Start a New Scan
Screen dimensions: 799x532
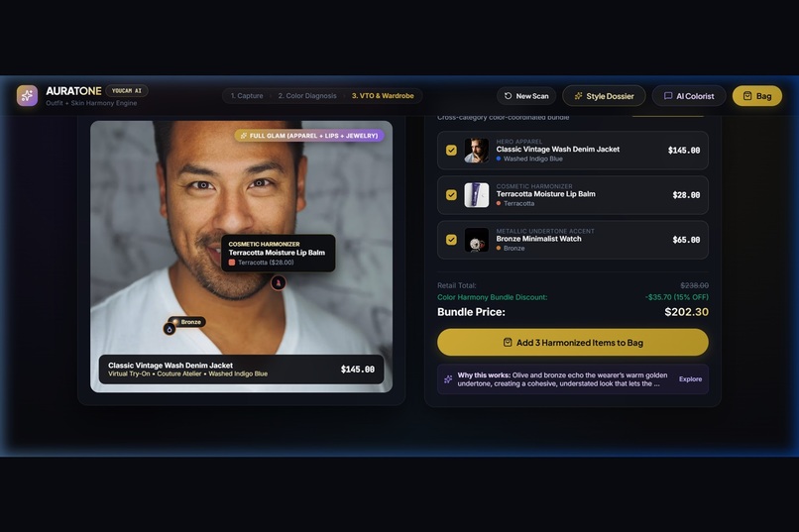(x=526, y=96)
